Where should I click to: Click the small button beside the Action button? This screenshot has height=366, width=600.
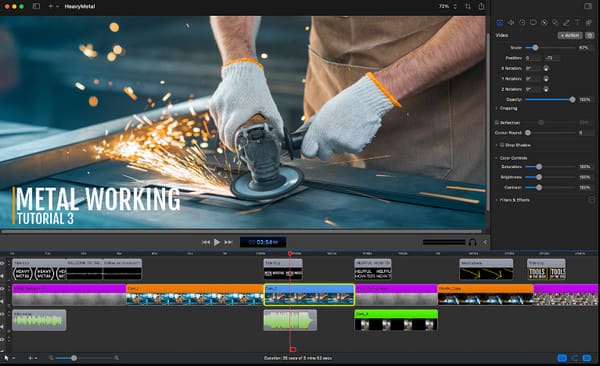(590, 35)
